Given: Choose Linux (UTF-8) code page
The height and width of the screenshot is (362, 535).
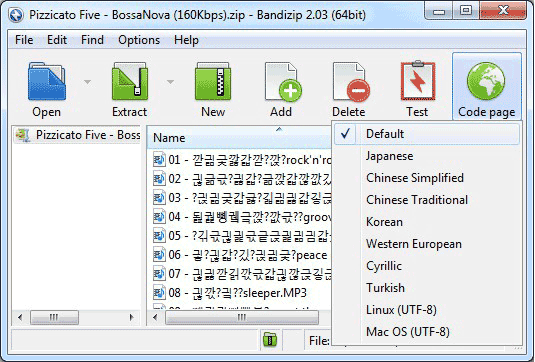Looking at the screenshot, I should (426, 310).
